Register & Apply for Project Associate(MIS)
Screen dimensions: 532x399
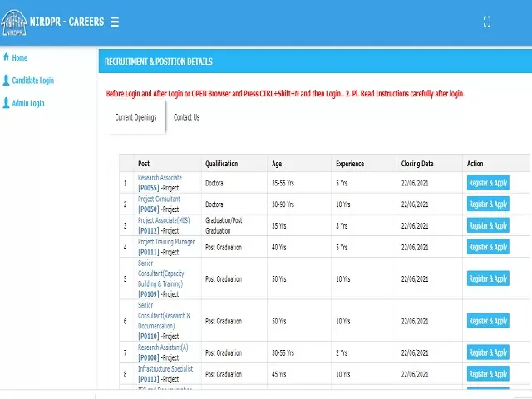(488, 226)
